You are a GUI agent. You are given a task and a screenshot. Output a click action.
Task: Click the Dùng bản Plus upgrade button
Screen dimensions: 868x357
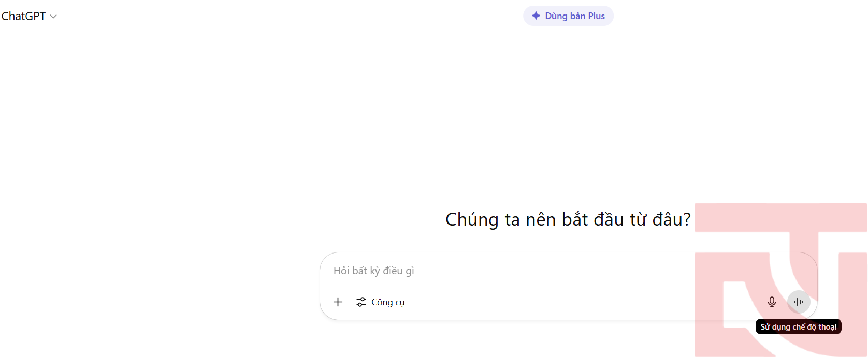tap(568, 16)
